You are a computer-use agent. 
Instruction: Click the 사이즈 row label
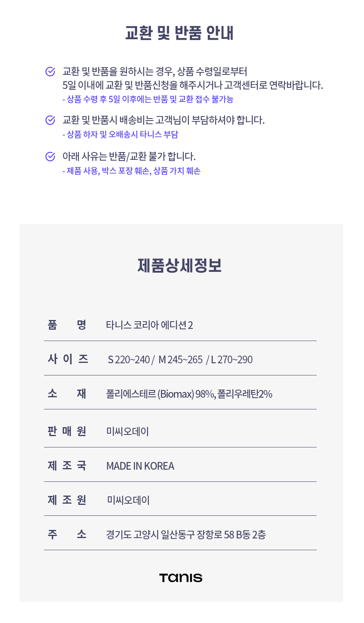(68, 359)
